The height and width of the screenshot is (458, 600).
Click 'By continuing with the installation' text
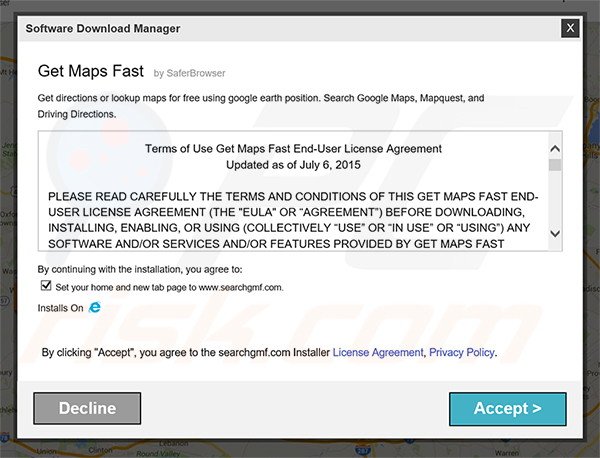click(140, 269)
